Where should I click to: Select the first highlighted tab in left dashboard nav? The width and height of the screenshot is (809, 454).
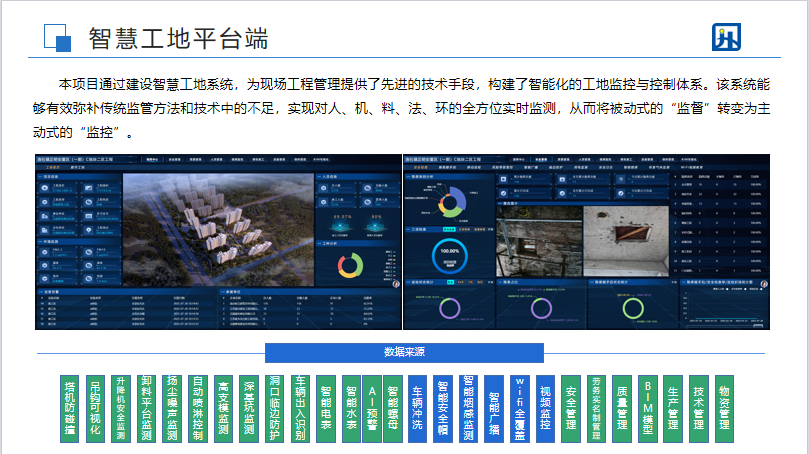[x=152, y=158]
